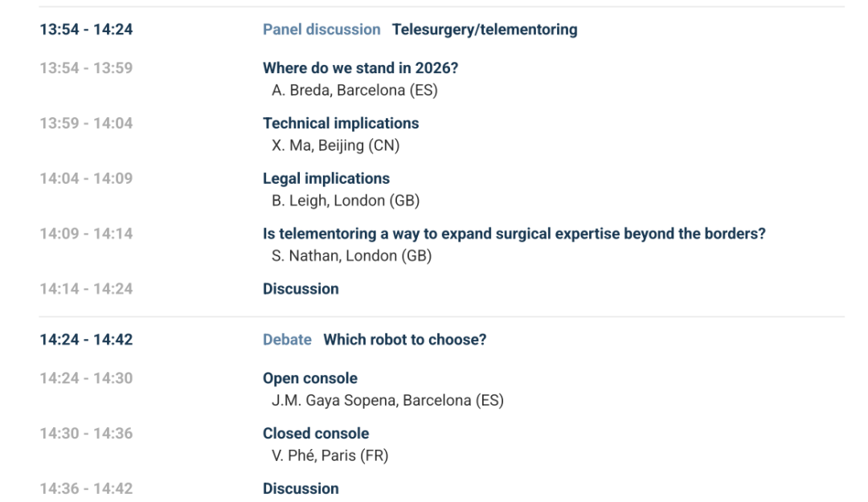Click the 14:24 - 14:42 debate time
868x502 pixels.
pyautogui.click(x=86, y=340)
